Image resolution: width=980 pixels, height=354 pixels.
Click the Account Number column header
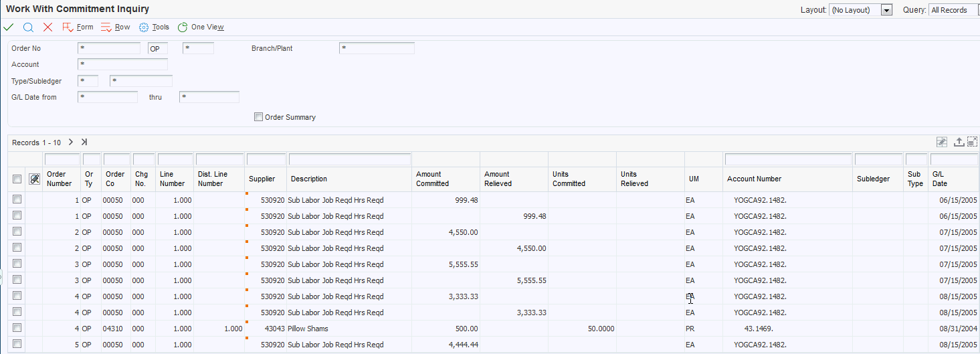[x=754, y=179]
